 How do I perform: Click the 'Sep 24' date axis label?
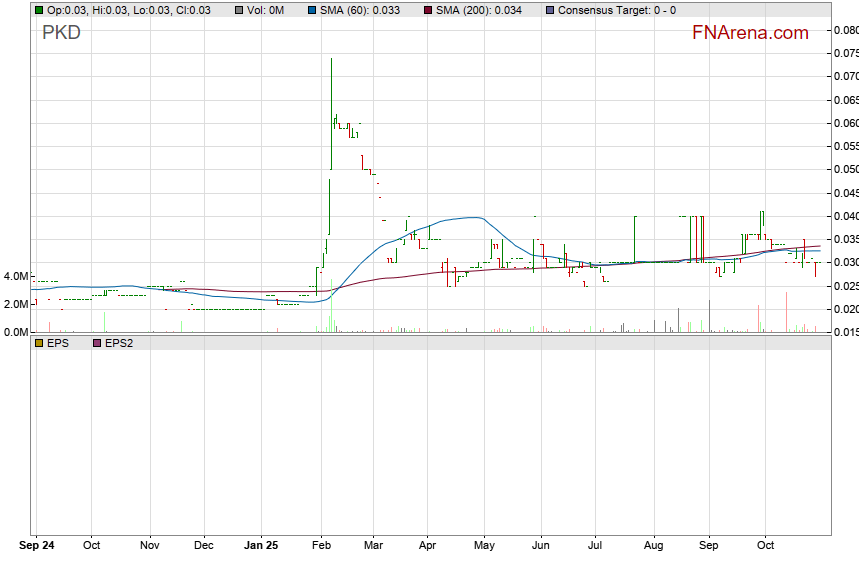(36, 546)
